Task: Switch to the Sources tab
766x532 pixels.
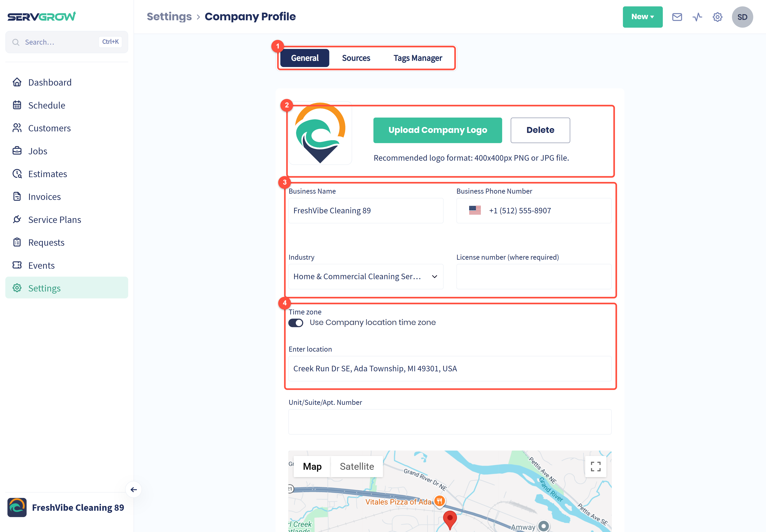Action: click(356, 58)
